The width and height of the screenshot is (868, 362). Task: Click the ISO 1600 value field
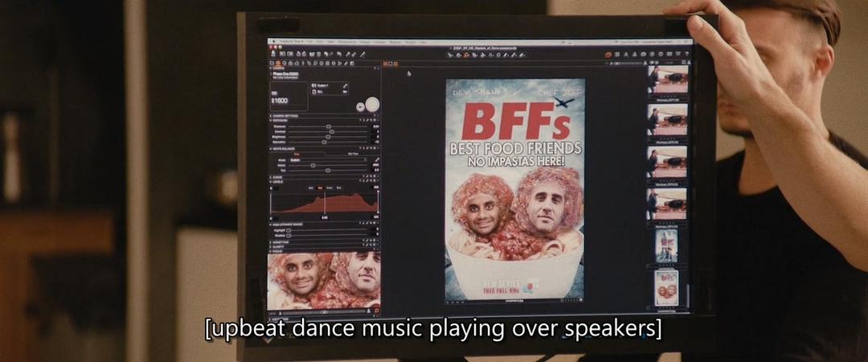pyautogui.click(x=280, y=101)
